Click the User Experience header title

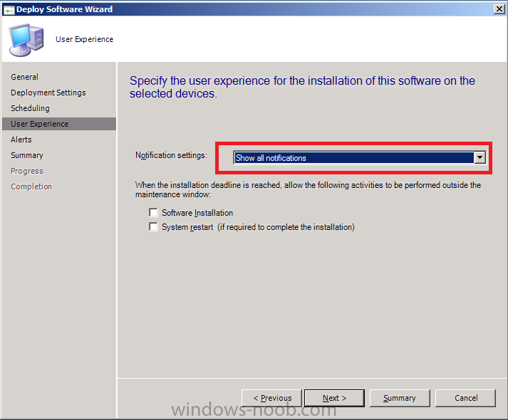coord(85,39)
